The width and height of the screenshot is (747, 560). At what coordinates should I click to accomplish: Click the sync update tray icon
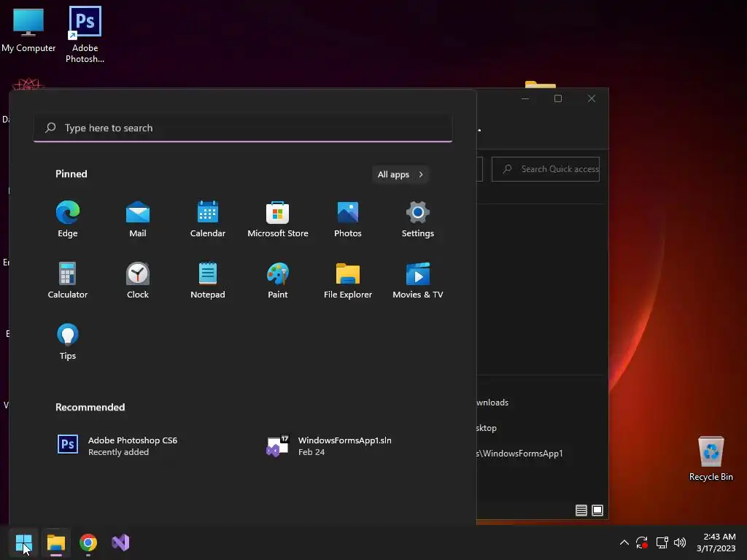pyautogui.click(x=642, y=542)
